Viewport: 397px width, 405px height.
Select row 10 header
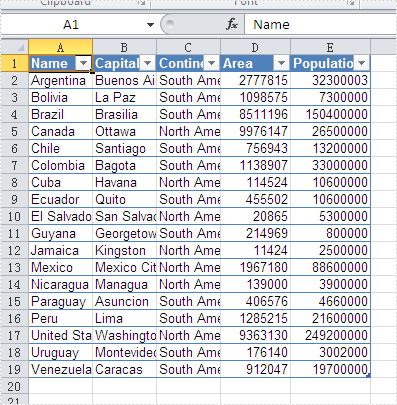[14, 216]
